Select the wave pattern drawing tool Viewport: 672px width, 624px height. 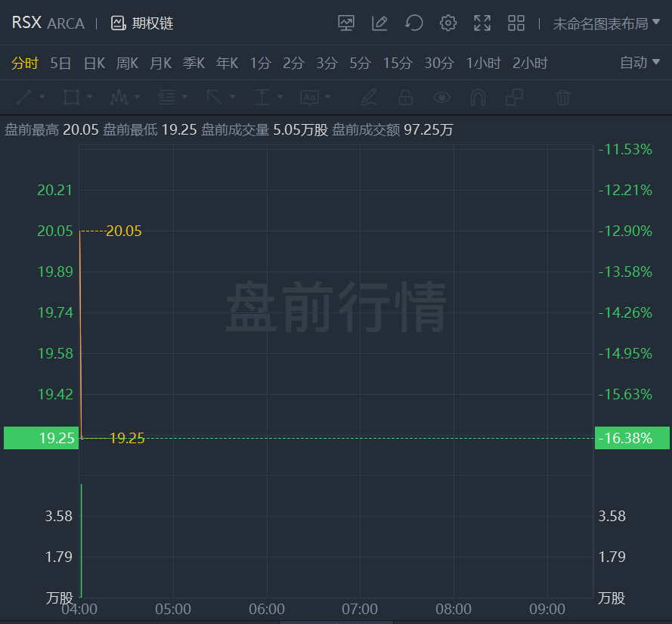pyautogui.click(x=119, y=98)
